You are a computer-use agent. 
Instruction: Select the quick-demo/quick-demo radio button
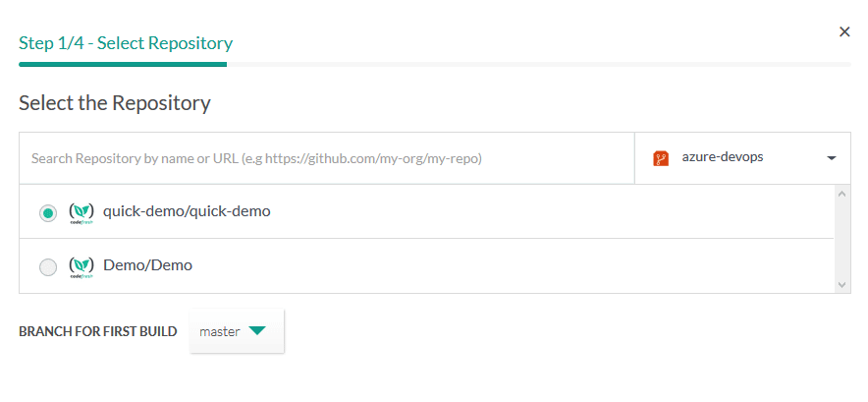point(47,212)
